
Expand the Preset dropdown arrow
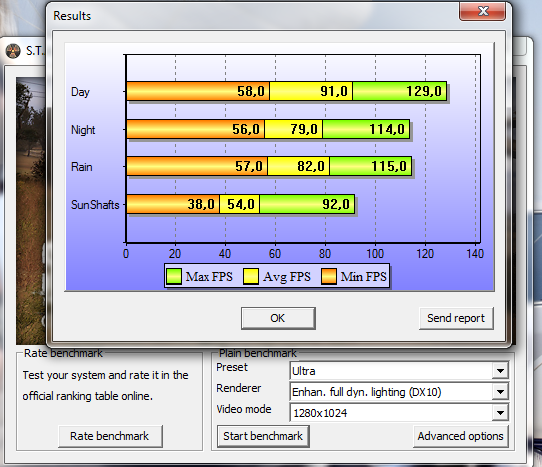(500, 371)
